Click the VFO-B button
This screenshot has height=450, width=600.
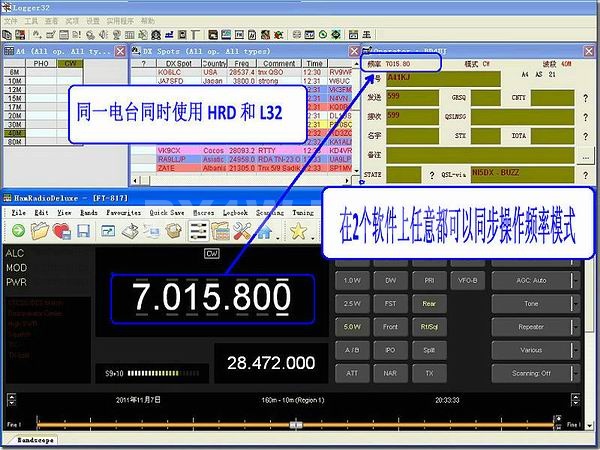coord(468,280)
